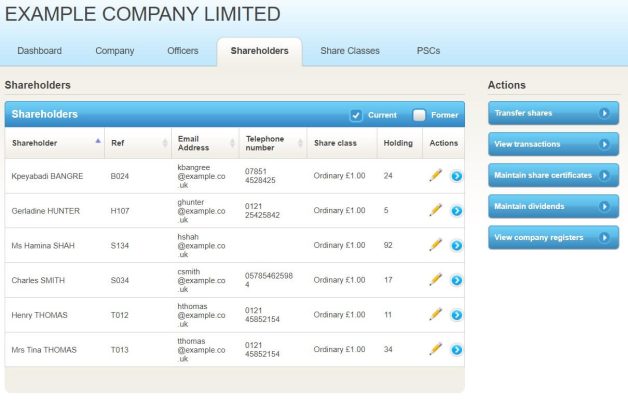The height and width of the screenshot is (406, 628).
Task: Sort by Telephone number column arrows
Action: point(300,143)
